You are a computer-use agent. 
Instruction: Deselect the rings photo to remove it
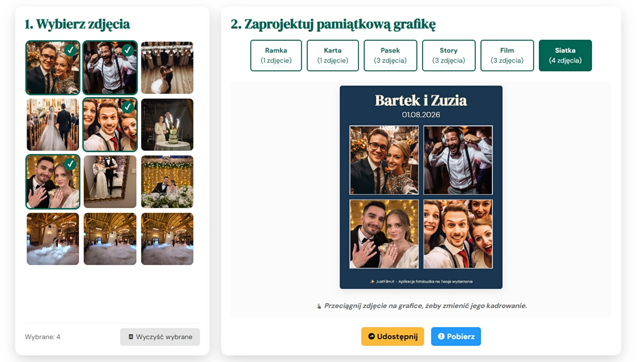pyautogui.click(x=53, y=182)
